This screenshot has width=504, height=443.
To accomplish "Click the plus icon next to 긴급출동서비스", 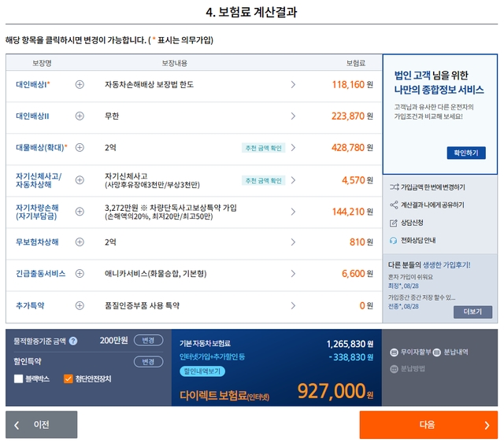I will point(80,273).
